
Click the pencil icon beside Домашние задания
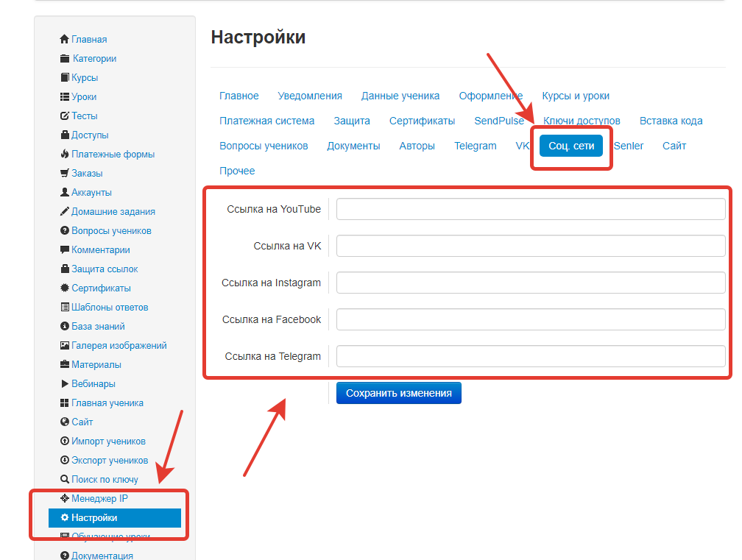point(65,211)
